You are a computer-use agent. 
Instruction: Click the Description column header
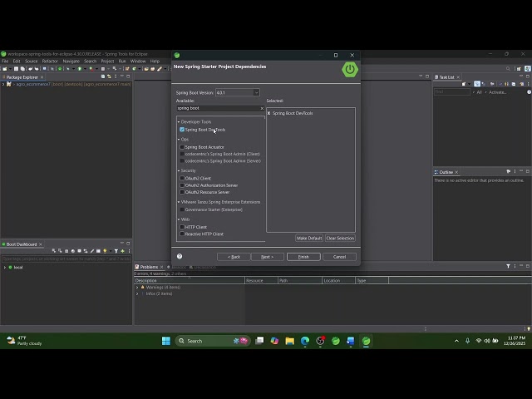pos(189,281)
